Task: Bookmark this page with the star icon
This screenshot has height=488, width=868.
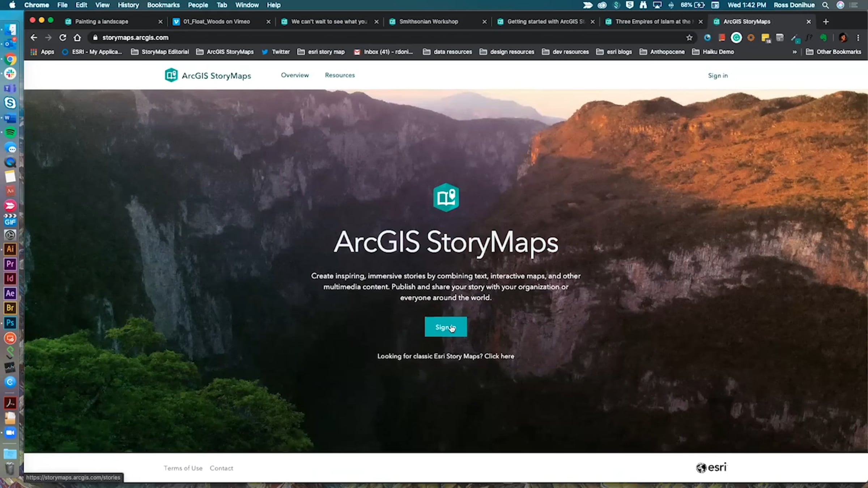Action: click(x=689, y=38)
